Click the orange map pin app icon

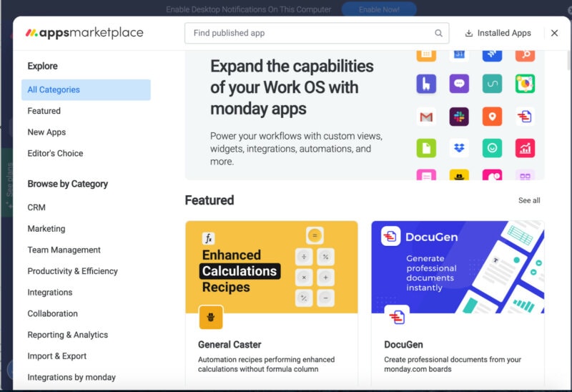coord(492,117)
